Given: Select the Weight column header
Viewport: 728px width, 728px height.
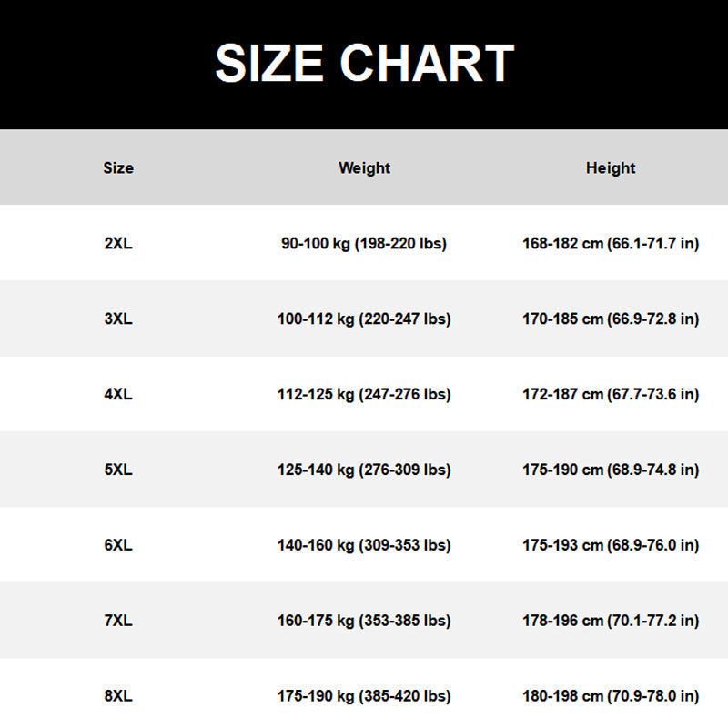Looking at the screenshot, I should [x=365, y=168].
